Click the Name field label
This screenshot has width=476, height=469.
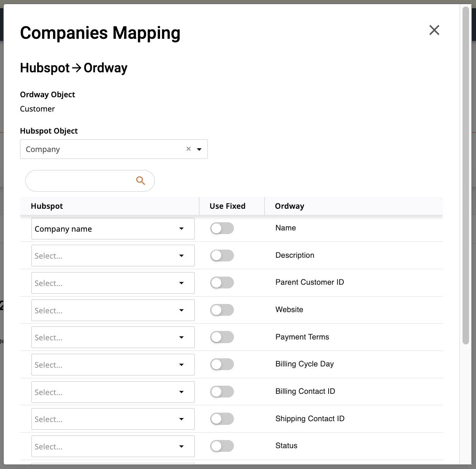pyautogui.click(x=285, y=228)
